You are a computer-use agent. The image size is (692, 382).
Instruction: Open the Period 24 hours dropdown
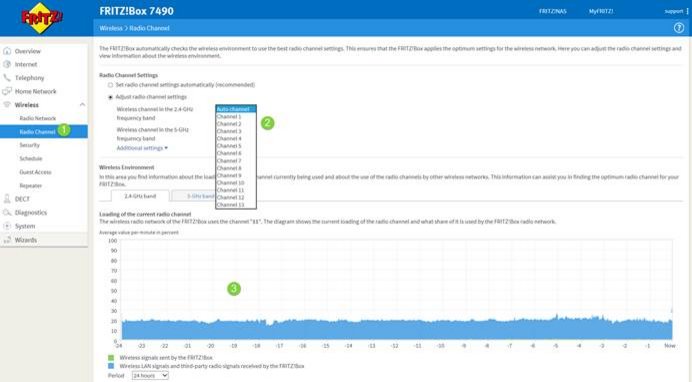150,375
